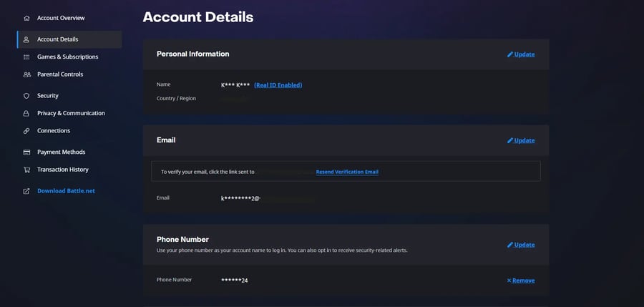Select Privacy & Communication in sidebar
Viewport: 644px width, 307px height.
tap(71, 113)
